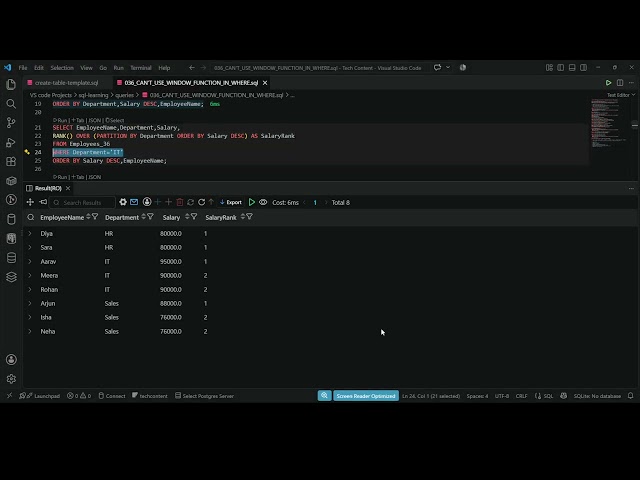Click the Customize Layout icon
640x480 pixels.
(549, 67)
